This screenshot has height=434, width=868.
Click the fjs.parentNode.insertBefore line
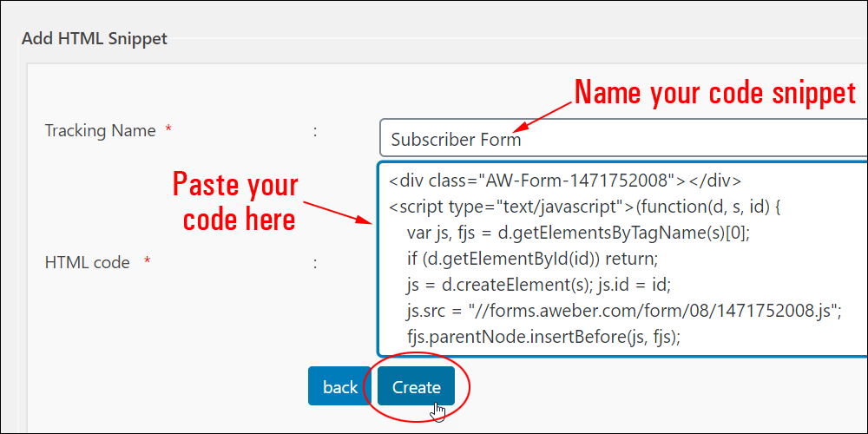click(x=543, y=337)
